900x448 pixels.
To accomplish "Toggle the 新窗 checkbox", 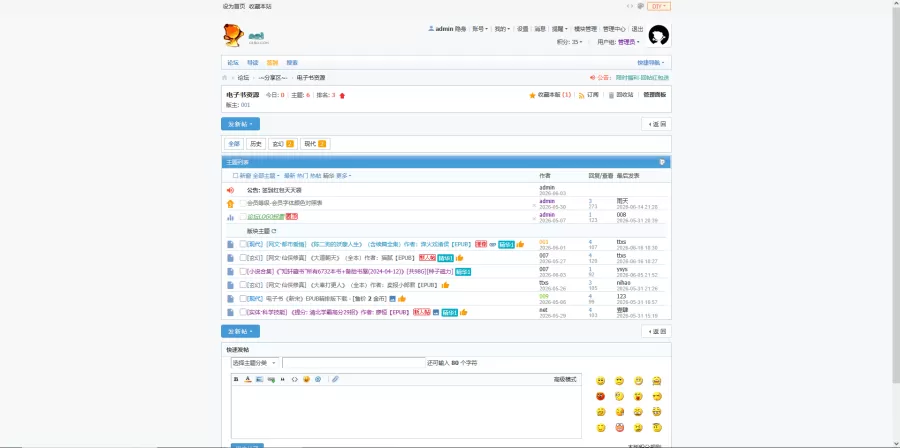I will 235,176.
